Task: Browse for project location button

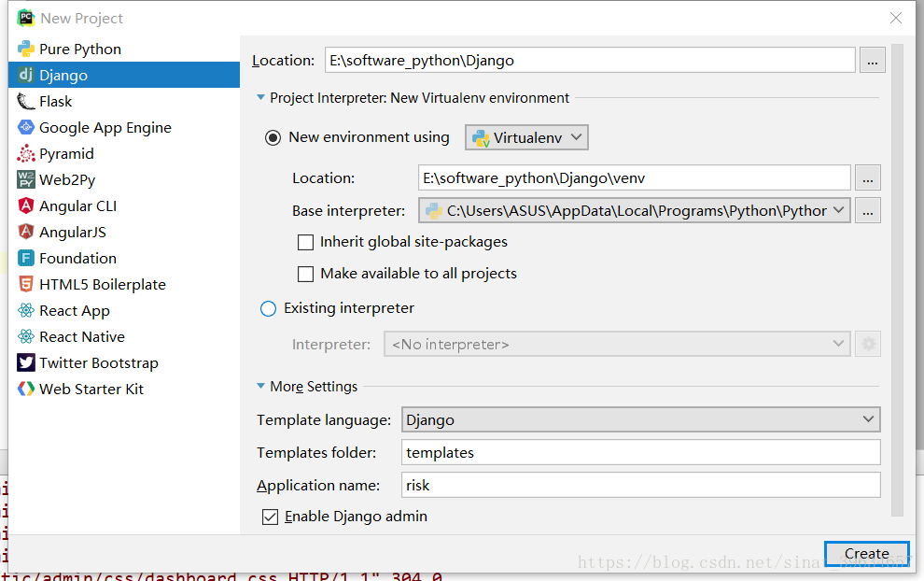Action: [x=872, y=60]
